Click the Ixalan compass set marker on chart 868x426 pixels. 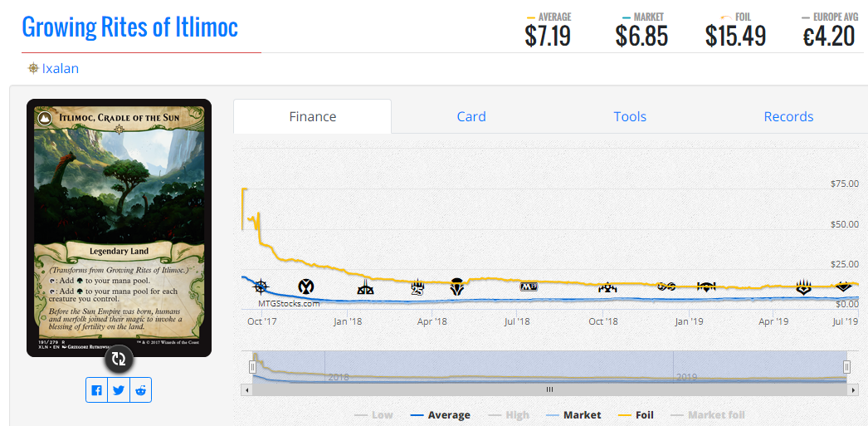point(261,286)
